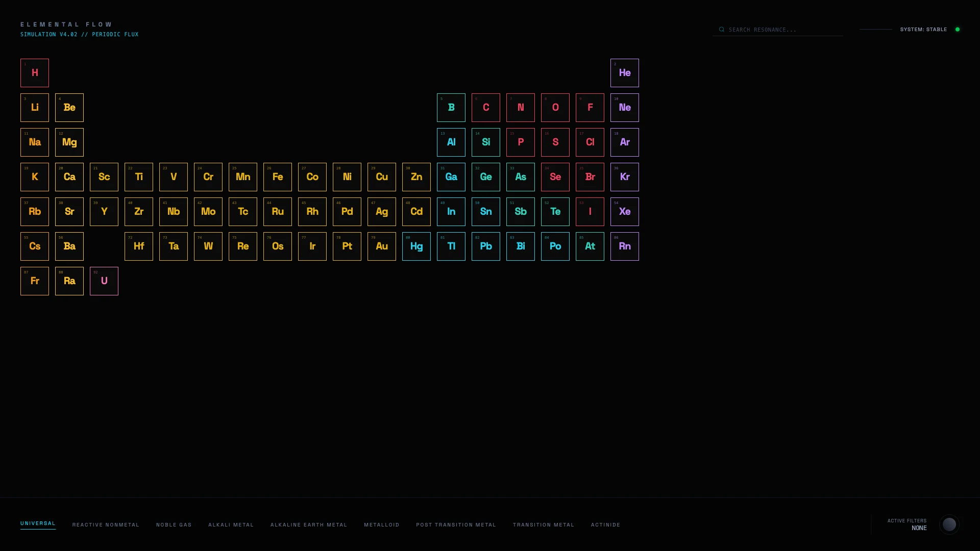This screenshot has width=980, height=551.
Task: Click the Boron (B) element tile
Action: (451, 108)
